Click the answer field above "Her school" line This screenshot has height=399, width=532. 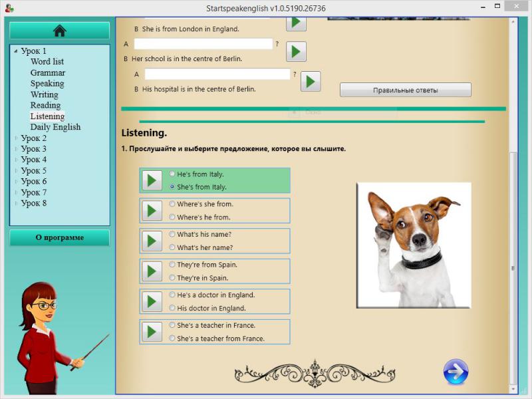click(x=203, y=44)
